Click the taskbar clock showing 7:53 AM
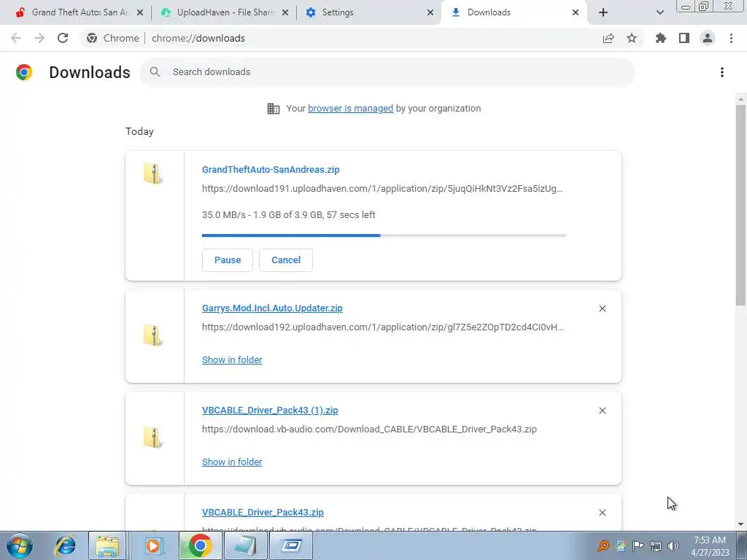This screenshot has height=560, width=747. 710,546
